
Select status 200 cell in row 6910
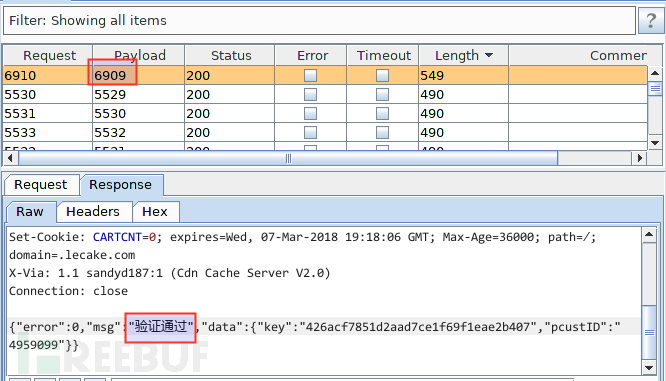click(x=230, y=76)
